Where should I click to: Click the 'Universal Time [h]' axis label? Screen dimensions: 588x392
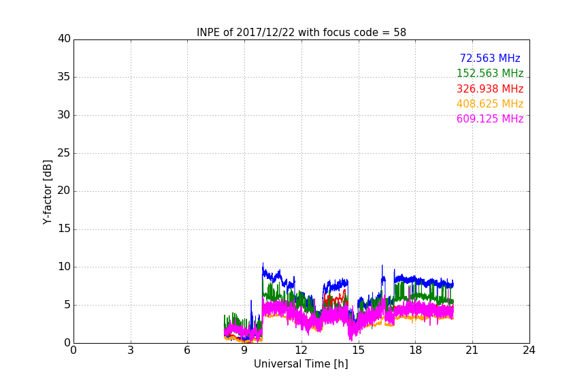point(301,364)
